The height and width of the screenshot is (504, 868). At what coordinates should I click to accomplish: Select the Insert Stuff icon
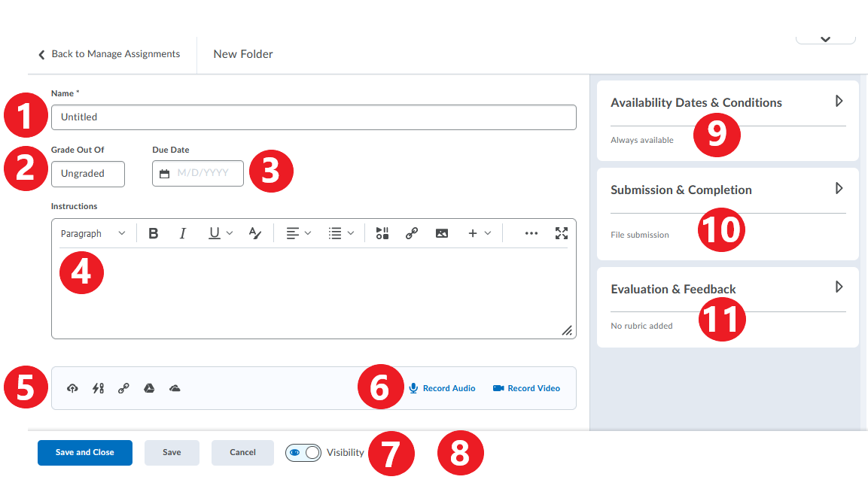pyautogui.click(x=382, y=233)
